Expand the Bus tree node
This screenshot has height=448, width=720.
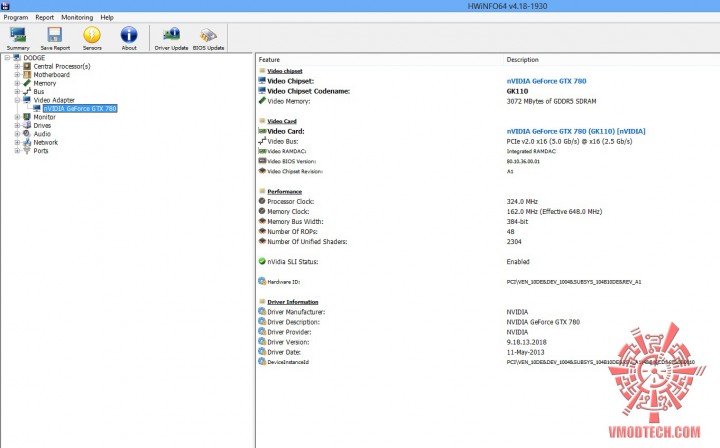pyautogui.click(x=17, y=92)
